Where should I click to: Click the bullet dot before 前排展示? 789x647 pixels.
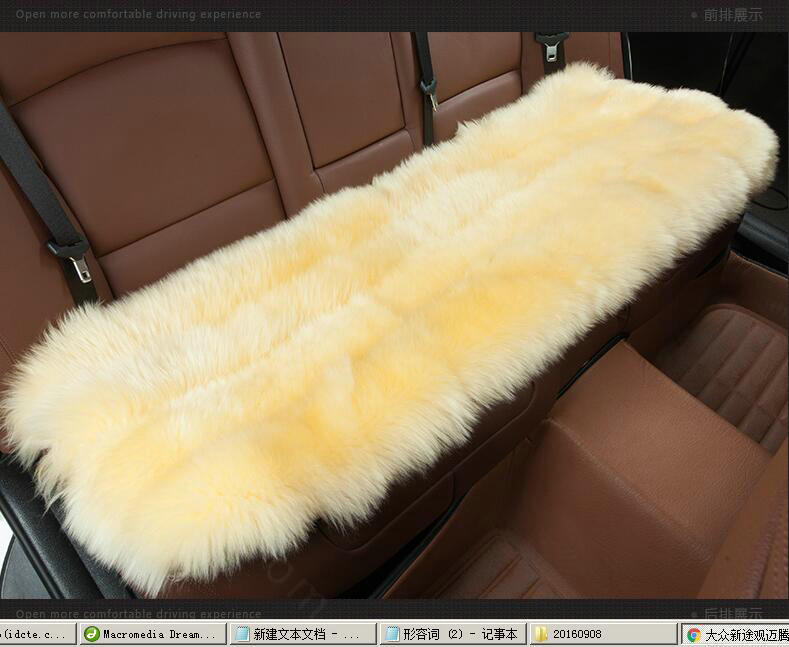tap(695, 15)
